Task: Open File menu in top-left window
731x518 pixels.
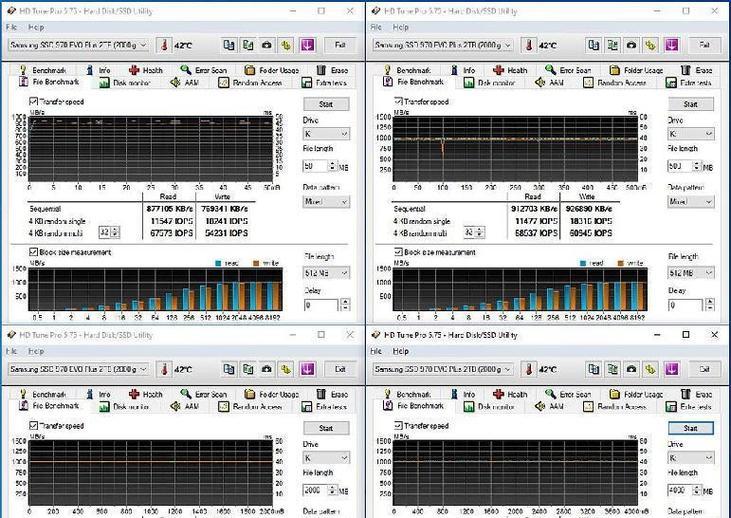Action: coord(12,28)
